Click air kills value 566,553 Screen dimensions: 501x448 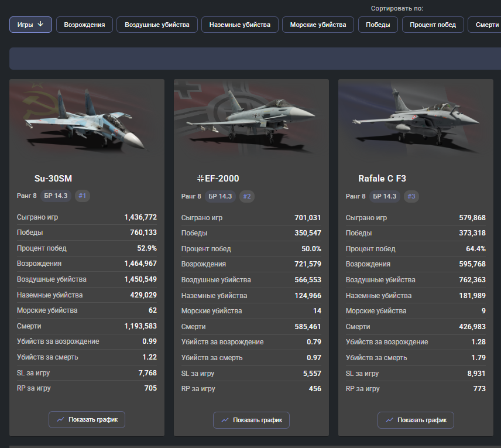[x=308, y=280]
